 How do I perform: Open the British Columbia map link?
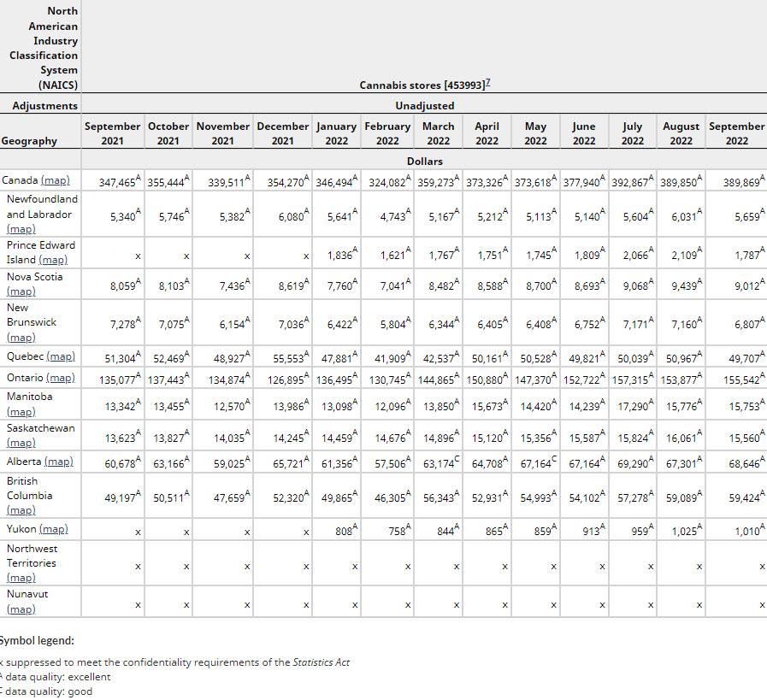pos(21,510)
